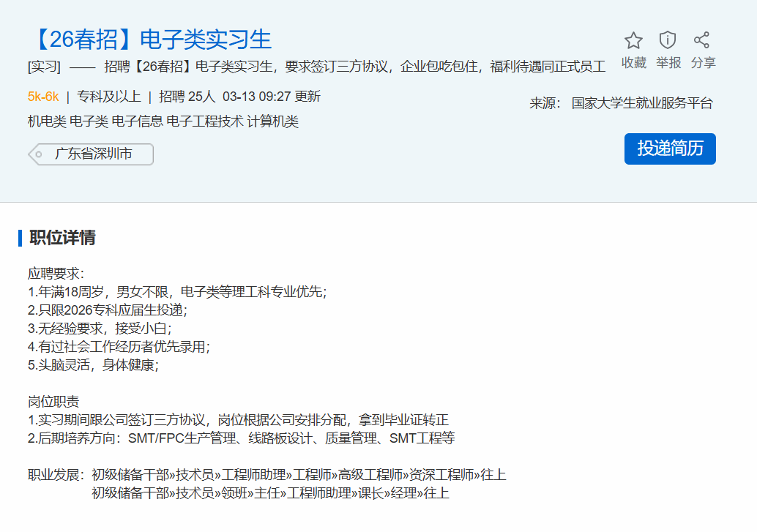Click the shield report icon
This screenshot has width=757, height=532.
668,40
